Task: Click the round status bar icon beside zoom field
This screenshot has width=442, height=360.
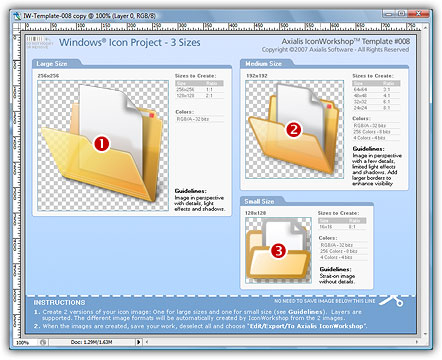Action: [43, 342]
